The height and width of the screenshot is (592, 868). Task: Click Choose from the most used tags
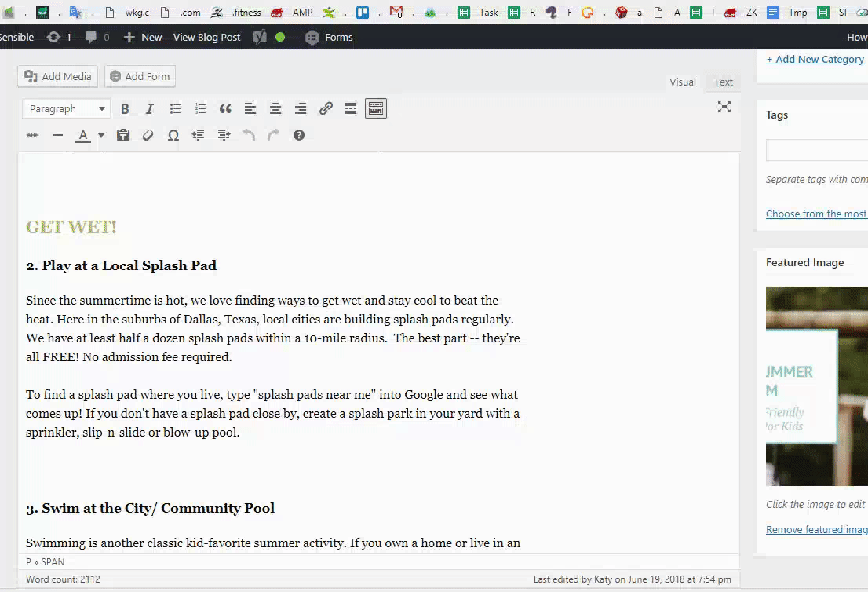click(x=816, y=214)
